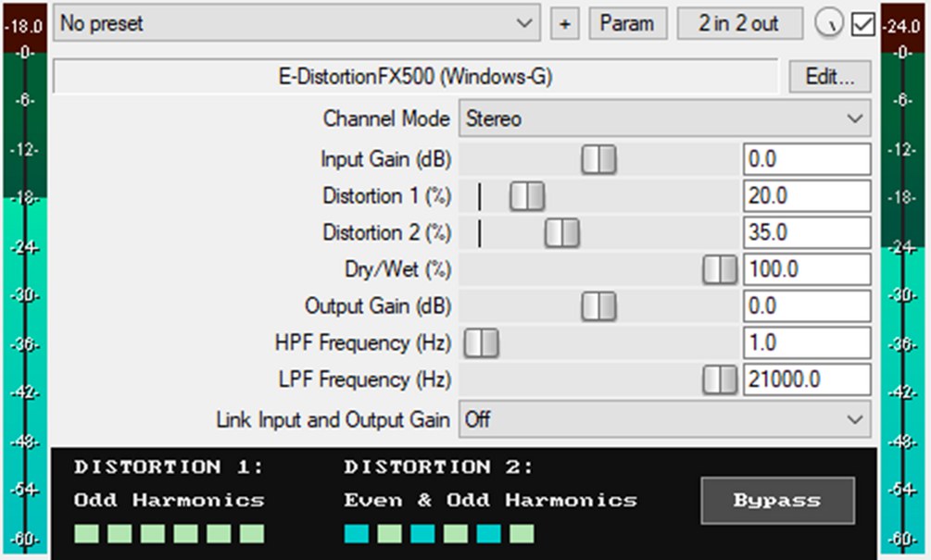Click the HPF Frequency slider handle
The width and height of the screenshot is (931, 560).
(481, 342)
